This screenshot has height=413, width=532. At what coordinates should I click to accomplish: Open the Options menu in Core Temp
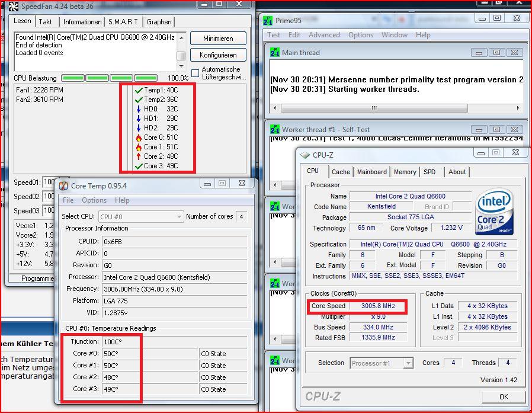point(94,200)
